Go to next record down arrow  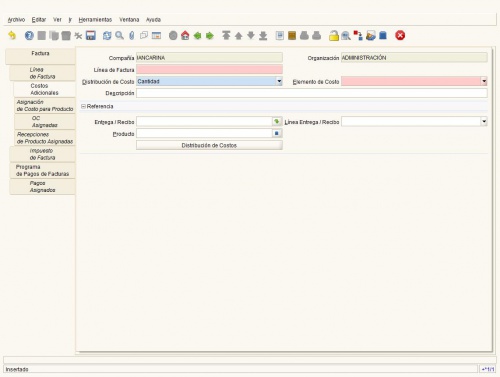(251, 35)
